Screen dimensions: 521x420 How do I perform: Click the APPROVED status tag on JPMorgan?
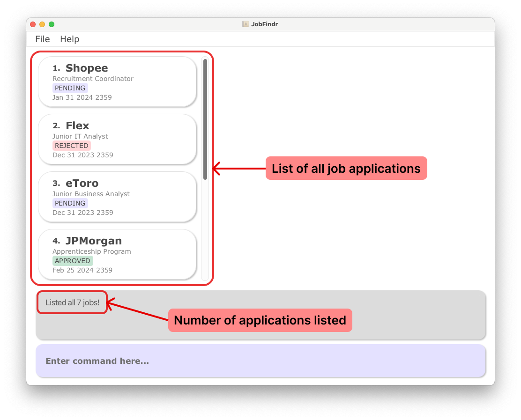tap(73, 261)
